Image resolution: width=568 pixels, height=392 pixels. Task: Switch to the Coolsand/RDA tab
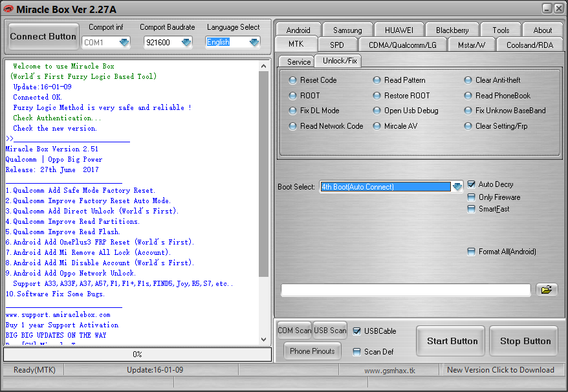click(530, 45)
